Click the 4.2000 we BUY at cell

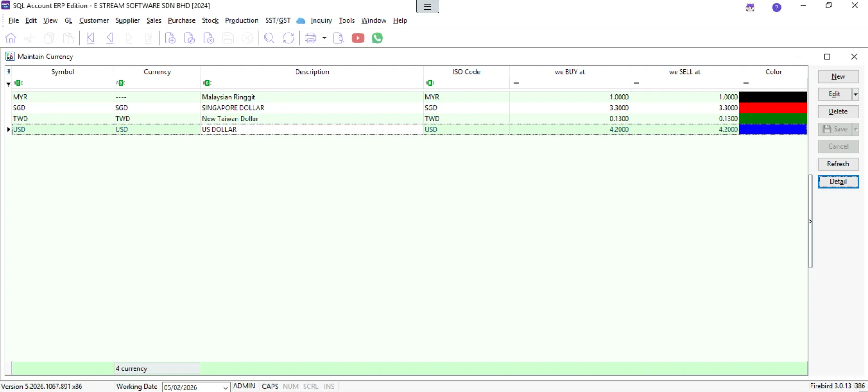[569, 129]
